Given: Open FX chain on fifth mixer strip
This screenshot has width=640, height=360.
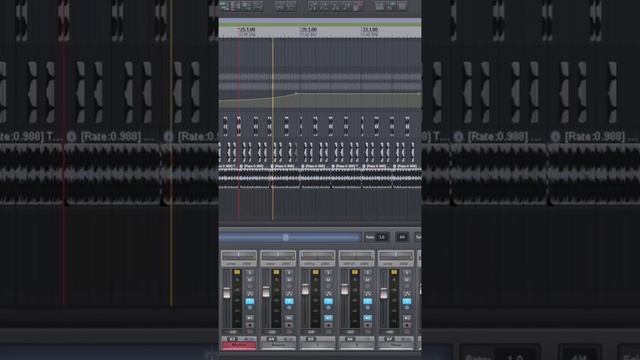Looking at the screenshot, I should [x=407, y=286].
